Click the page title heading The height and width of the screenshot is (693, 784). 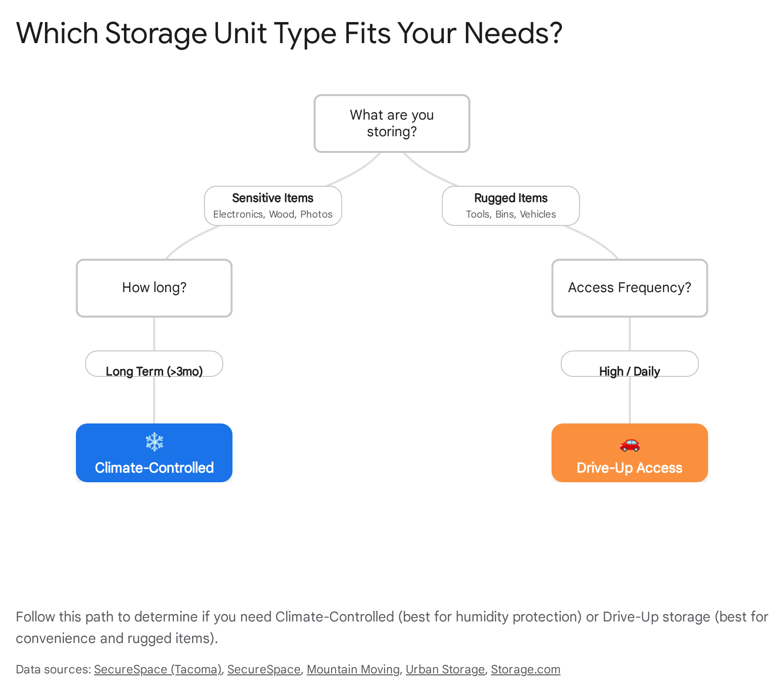tap(289, 33)
